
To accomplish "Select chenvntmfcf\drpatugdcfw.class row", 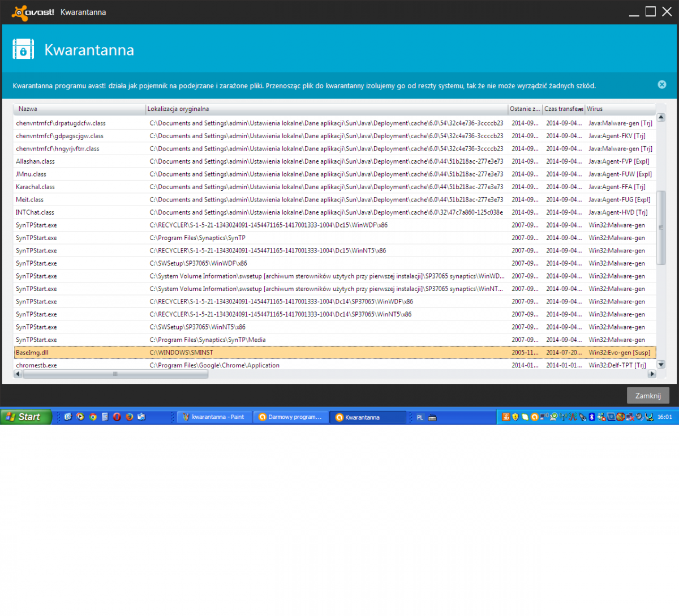I will point(335,123).
